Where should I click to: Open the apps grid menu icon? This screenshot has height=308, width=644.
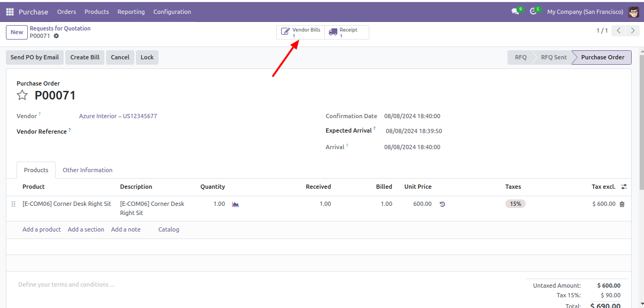[x=10, y=12]
